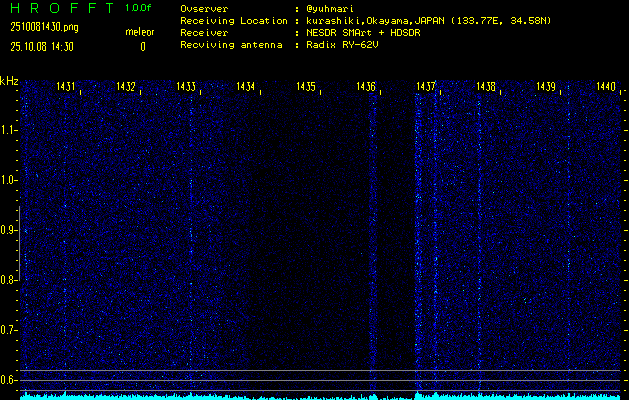Click the 0.7 kHz axis label
629x400 pixels.
(8, 330)
